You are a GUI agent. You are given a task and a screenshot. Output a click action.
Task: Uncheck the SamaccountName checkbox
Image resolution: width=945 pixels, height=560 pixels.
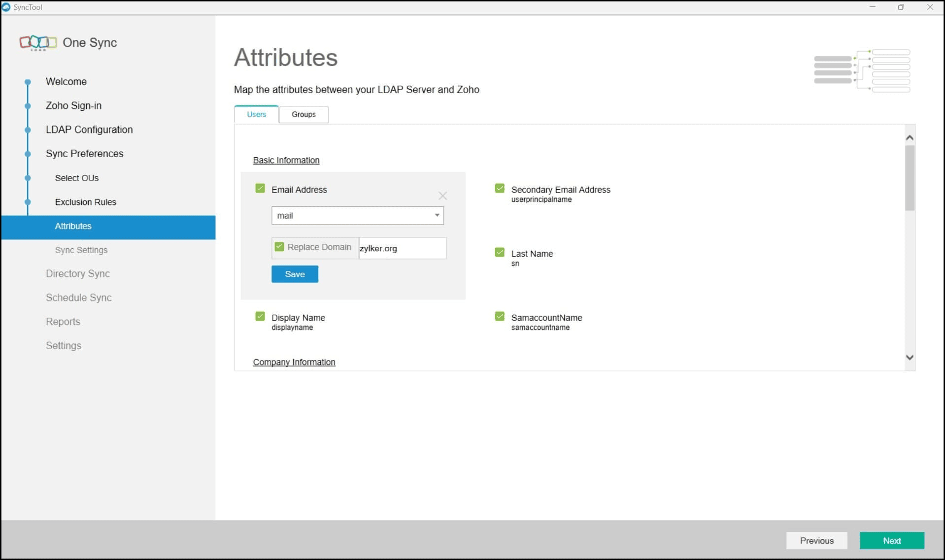pos(500,317)
